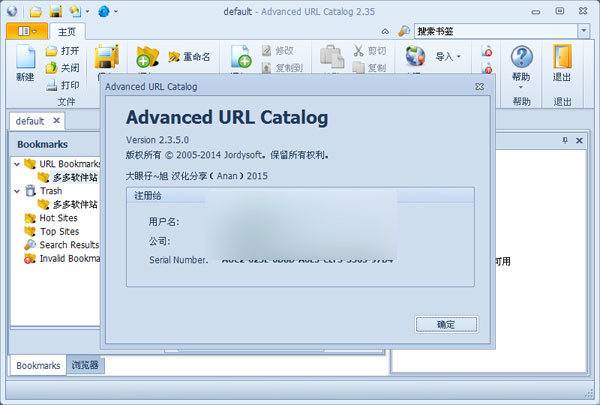Image resolution: width=600 pixels, height=405 pixels.
Task: Focus the 搜索书签 search field
Action: pos(496,31)
